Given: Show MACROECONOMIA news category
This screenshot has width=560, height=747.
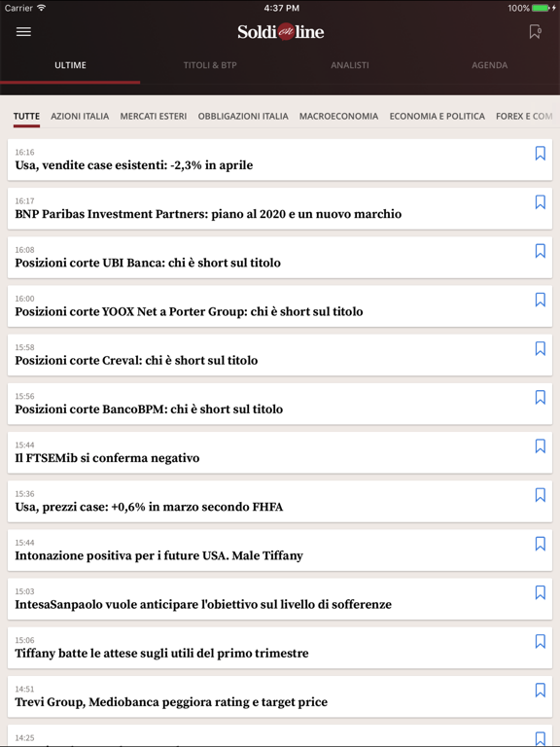Looking at the screenshot, I should pos(338,117).
